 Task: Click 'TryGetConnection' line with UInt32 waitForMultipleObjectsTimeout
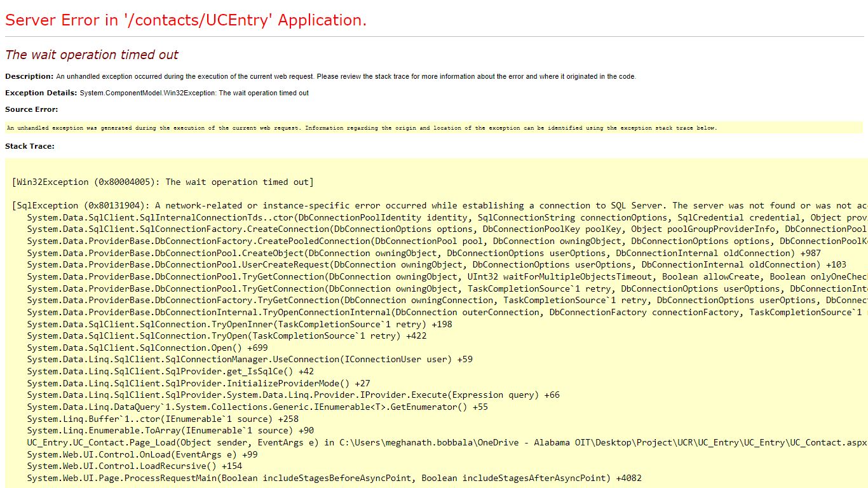pos(447,277)
